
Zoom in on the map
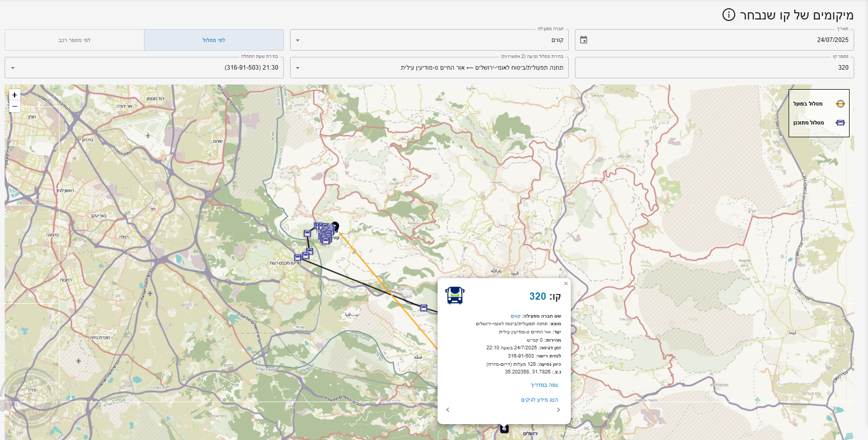(15, 95)
